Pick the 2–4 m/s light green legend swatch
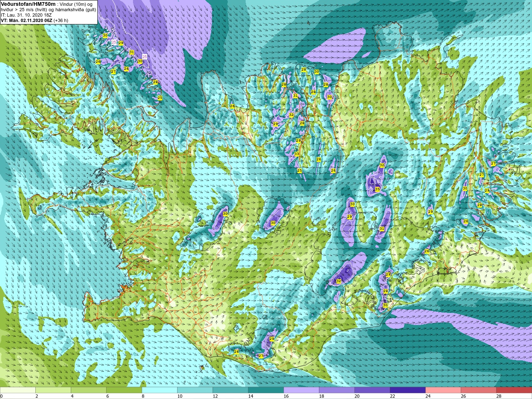Viewport: 532px width, 399px height. (53, 390)
